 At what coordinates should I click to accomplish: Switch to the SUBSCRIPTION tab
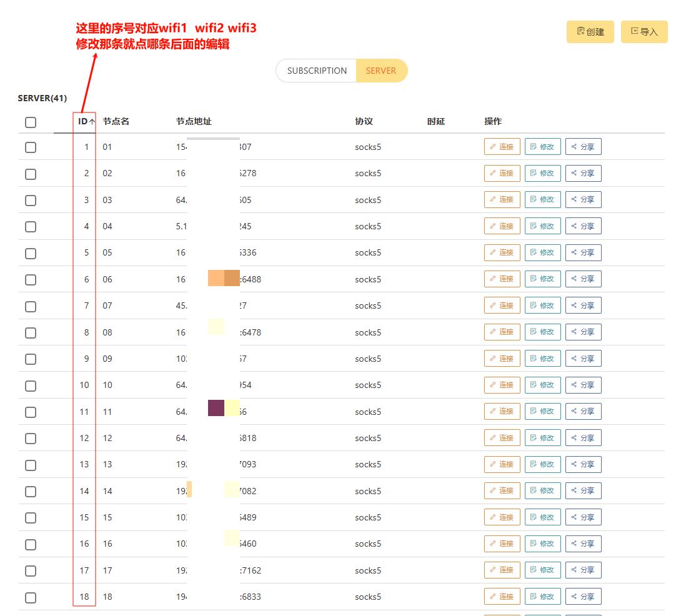click(x=316, y=71)
